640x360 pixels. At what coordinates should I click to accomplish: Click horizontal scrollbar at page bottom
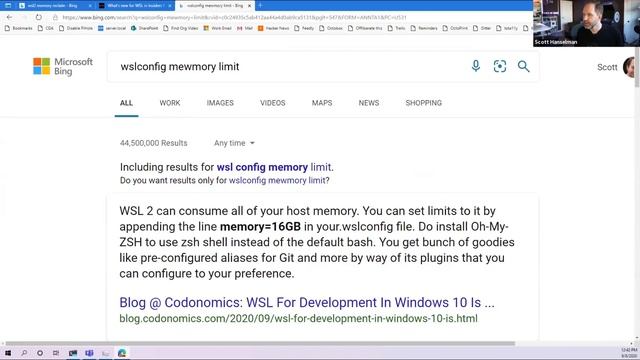point(260,344)
